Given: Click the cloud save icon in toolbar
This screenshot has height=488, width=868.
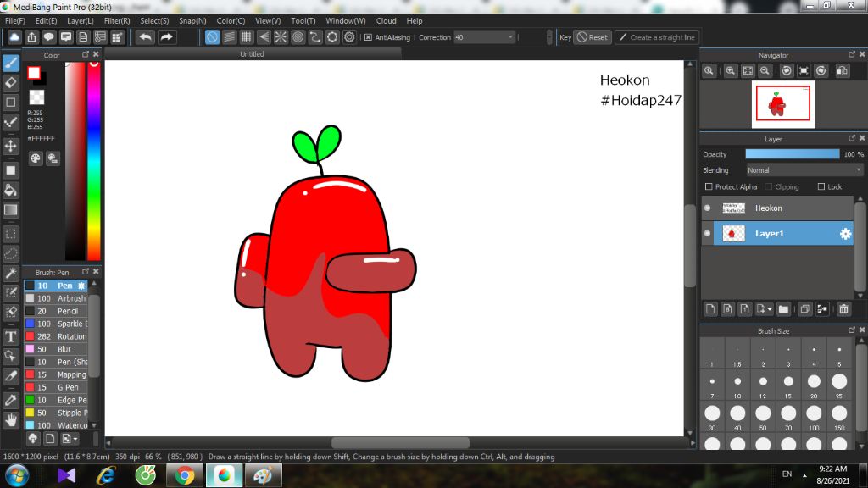Looking at the screenshot, I should point(14,37).
